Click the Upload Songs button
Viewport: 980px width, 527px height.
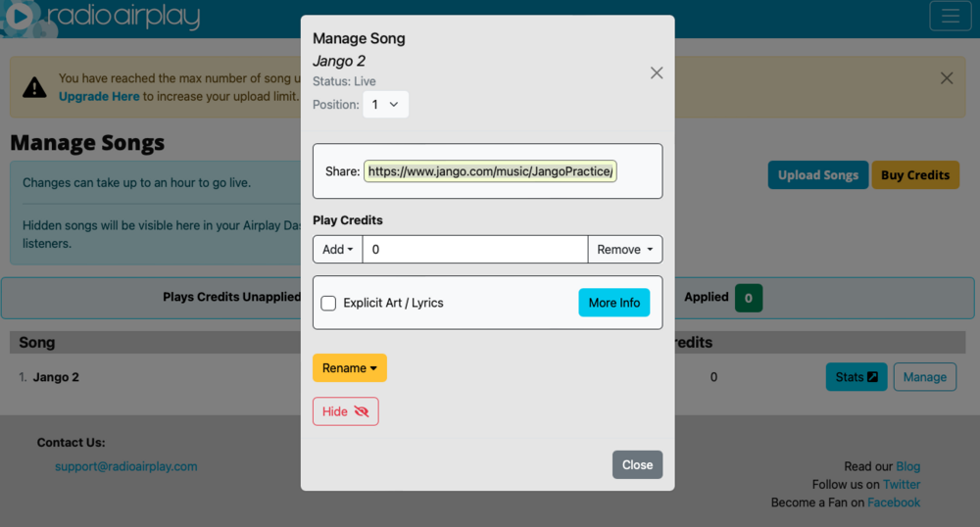tap(817, 174)
